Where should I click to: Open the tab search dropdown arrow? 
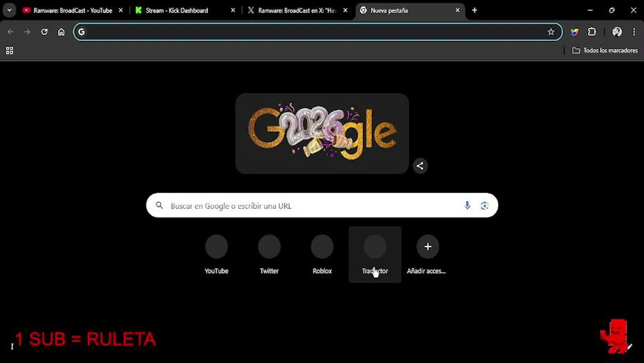tap(9, 10)
